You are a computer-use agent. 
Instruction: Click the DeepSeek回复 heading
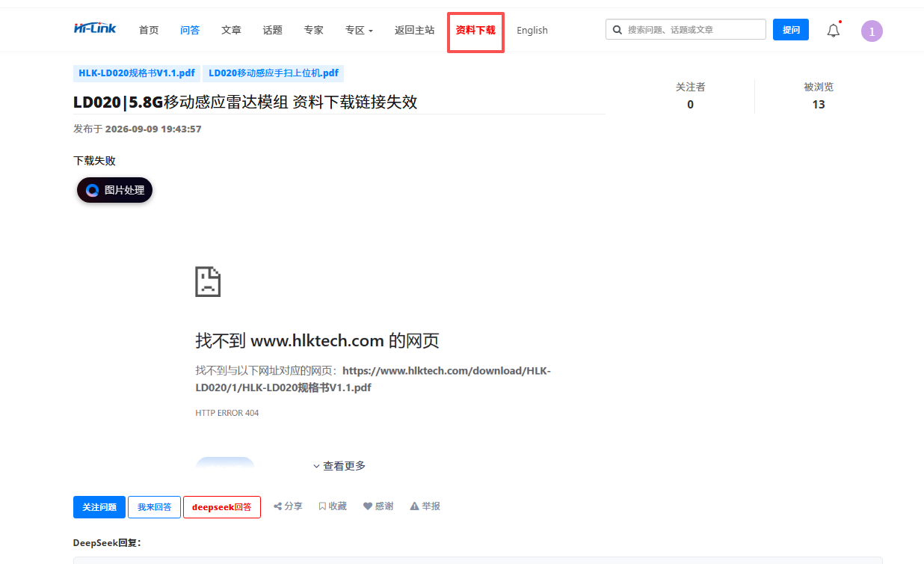[x=107, y=543]
